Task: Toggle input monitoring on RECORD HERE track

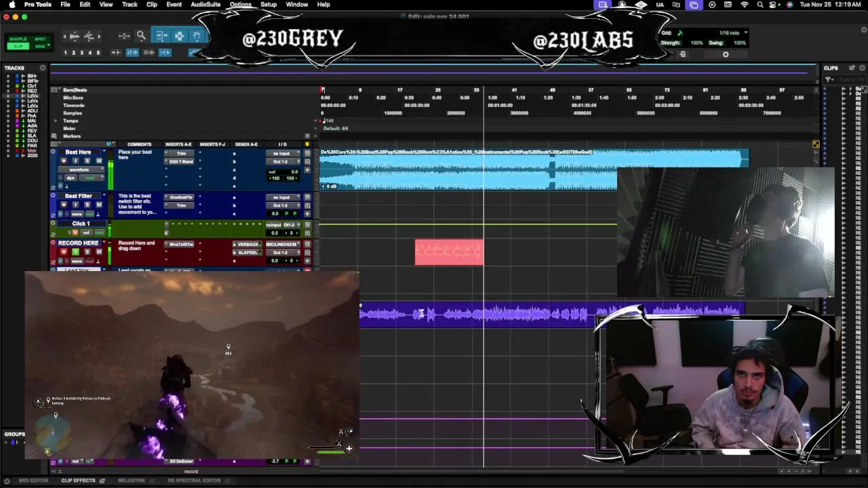Action: (75, 251)
